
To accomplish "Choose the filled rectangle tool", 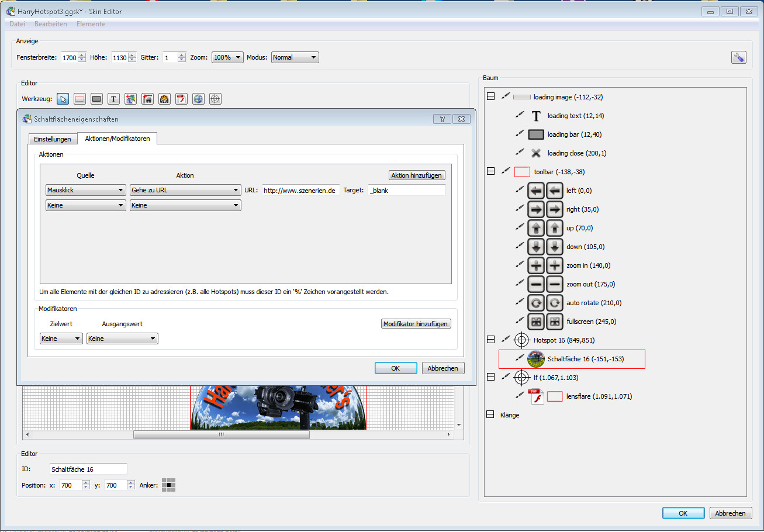I will (97, 99).
